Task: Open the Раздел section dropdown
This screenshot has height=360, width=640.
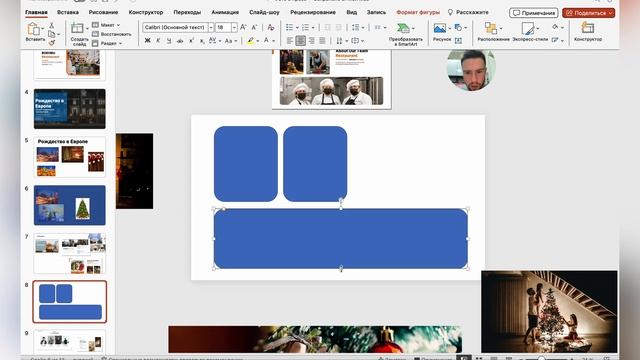Action: [x=107, y=43]
